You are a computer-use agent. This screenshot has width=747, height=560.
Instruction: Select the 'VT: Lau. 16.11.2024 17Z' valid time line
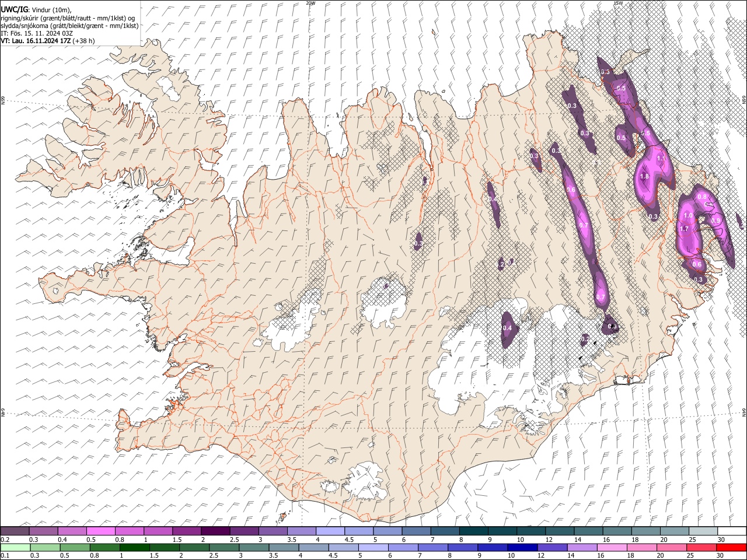[x=36, y=41]
